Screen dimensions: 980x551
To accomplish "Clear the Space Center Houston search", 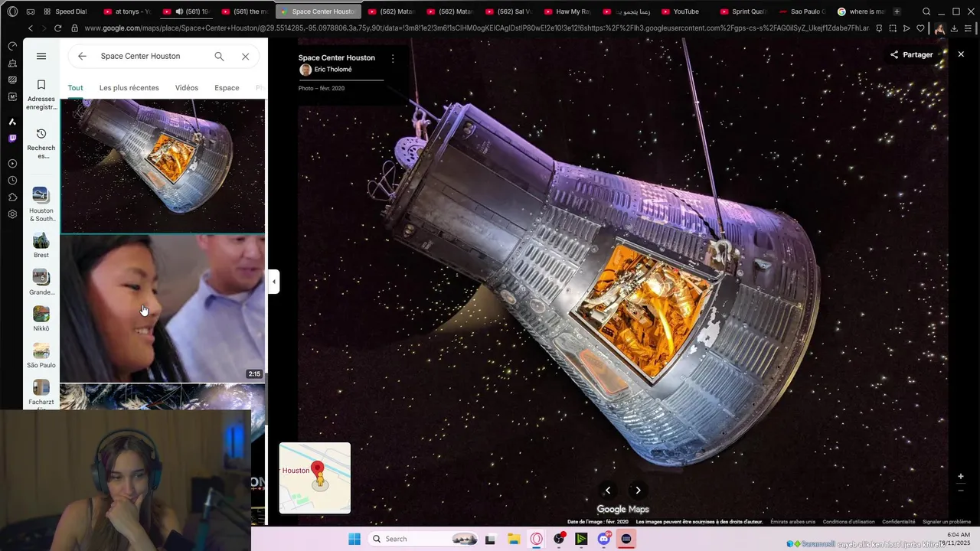I will pos(245,56).
